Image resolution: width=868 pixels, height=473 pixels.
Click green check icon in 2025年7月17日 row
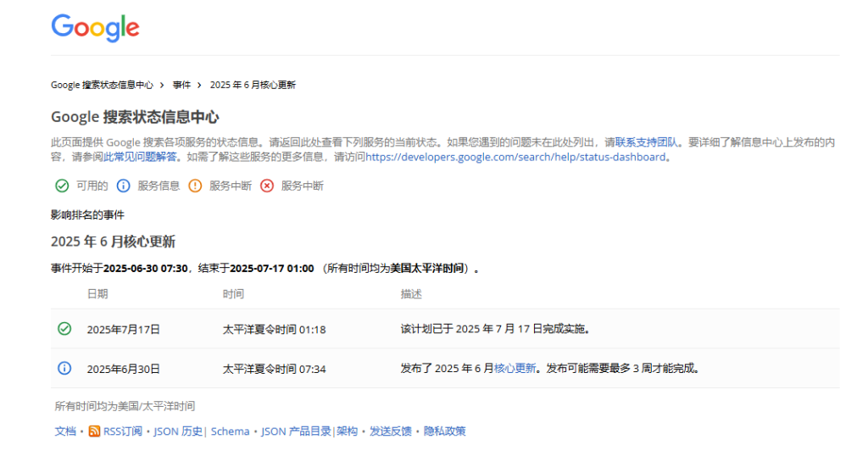coord(64,329)
